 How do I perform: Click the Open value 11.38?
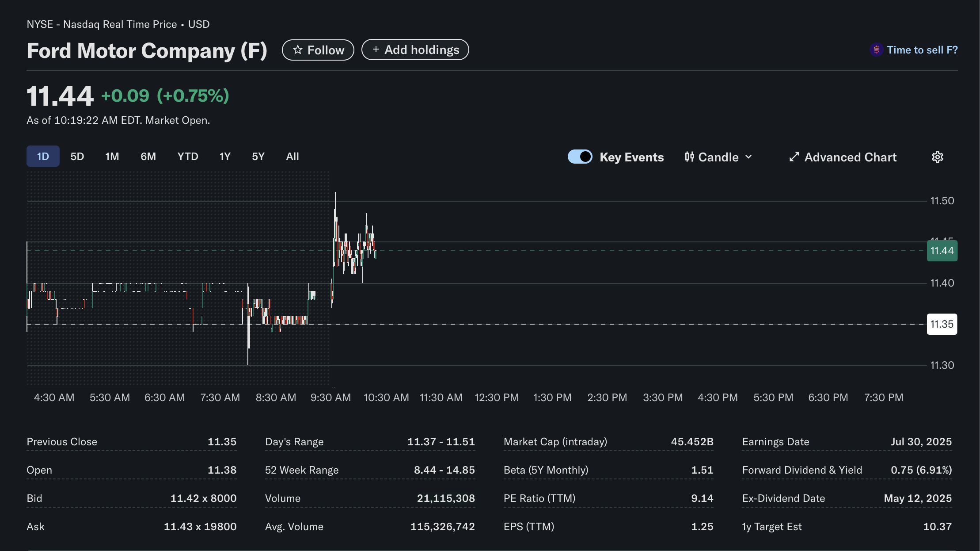tap(222, 470)
